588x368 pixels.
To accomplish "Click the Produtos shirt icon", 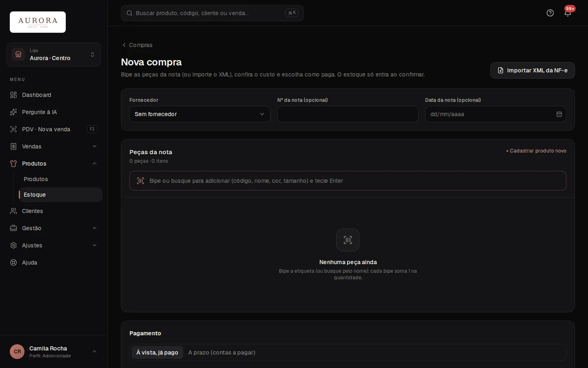I will coord(13,164).
